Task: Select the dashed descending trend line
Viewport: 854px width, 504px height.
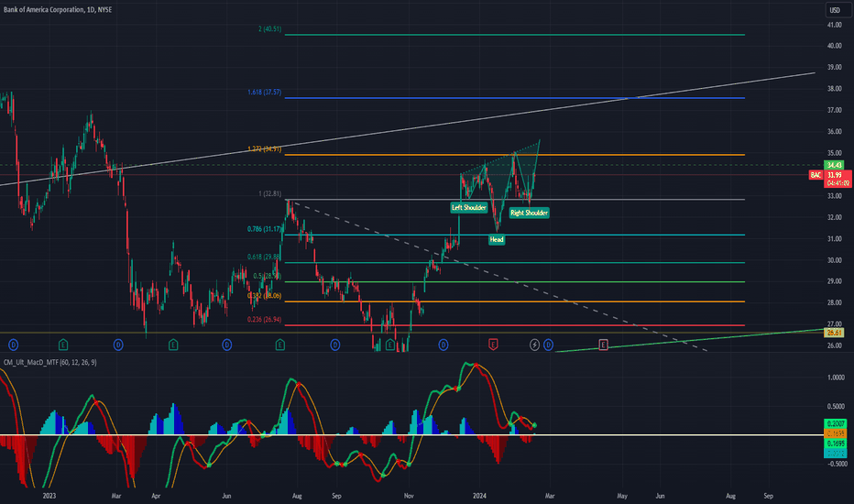Action: pyautogui.click(x=498, y=276)
